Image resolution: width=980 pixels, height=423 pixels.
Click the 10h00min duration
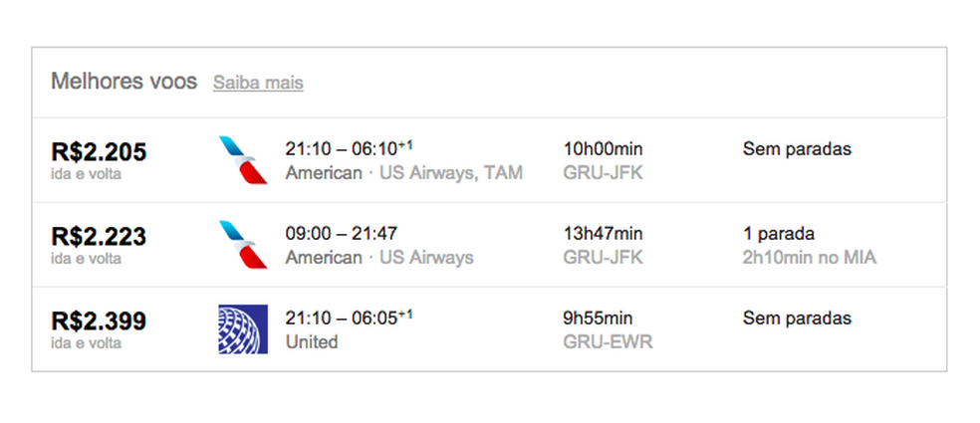(x=604, y=149)
